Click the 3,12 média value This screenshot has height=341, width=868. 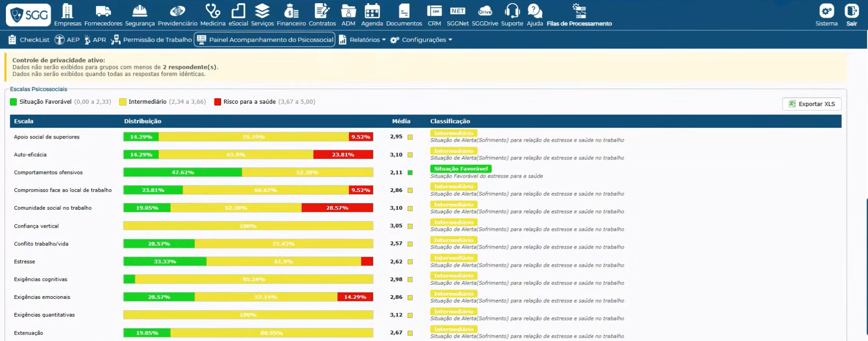coord(396,315)
